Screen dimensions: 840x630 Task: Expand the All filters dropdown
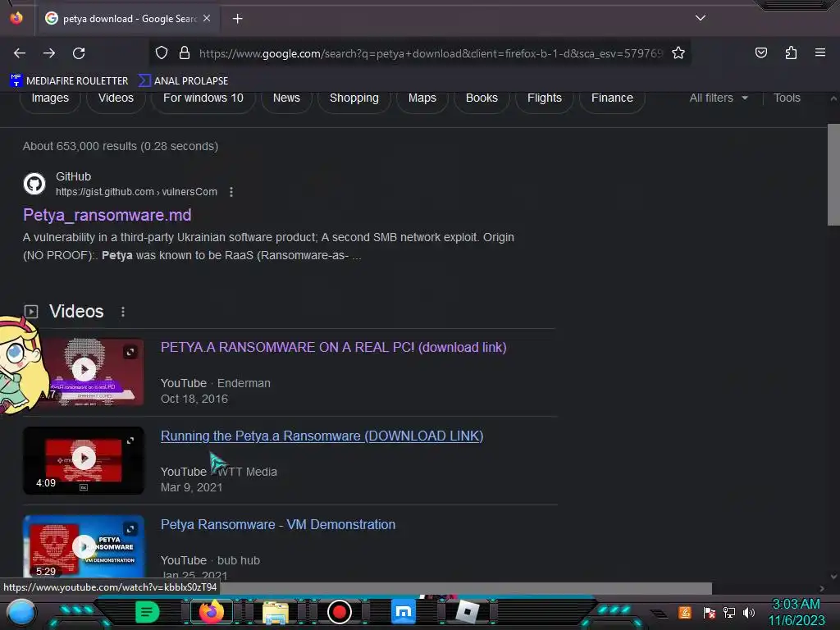[x=719, y=98]
